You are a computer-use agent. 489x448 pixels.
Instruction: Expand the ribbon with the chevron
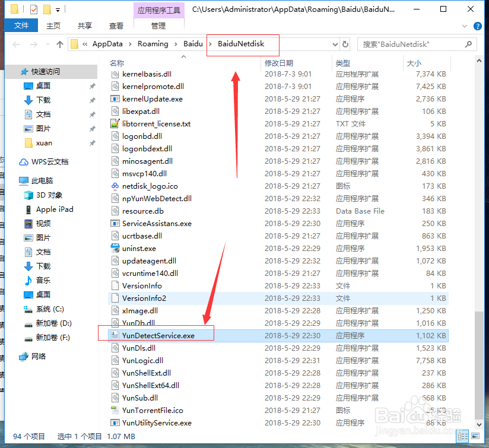465,26
